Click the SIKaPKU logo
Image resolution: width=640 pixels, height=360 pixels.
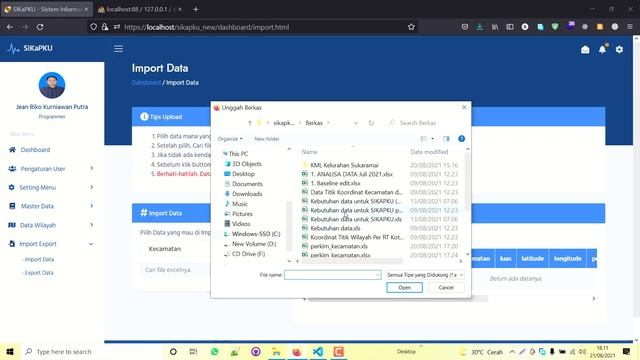[31, 48]
